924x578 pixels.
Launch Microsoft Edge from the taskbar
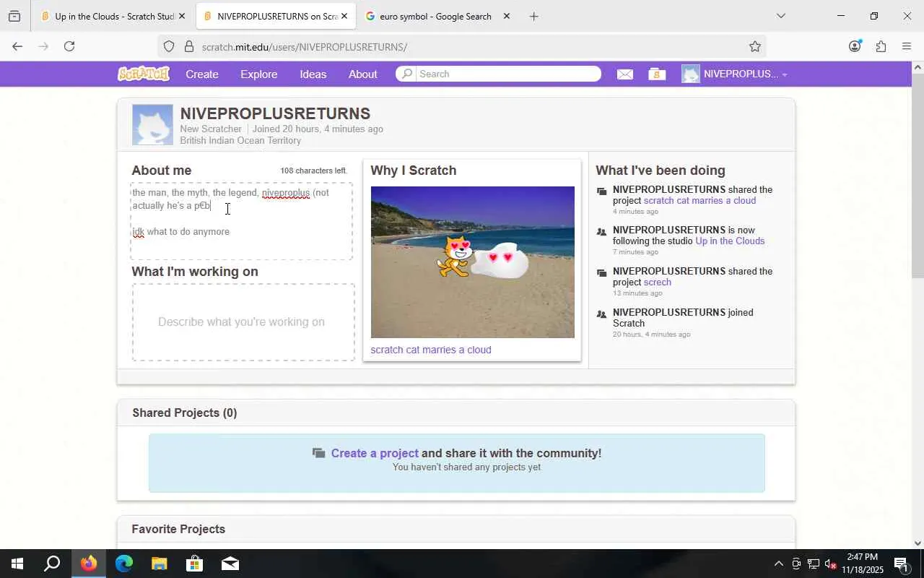[x=123, y=564]
